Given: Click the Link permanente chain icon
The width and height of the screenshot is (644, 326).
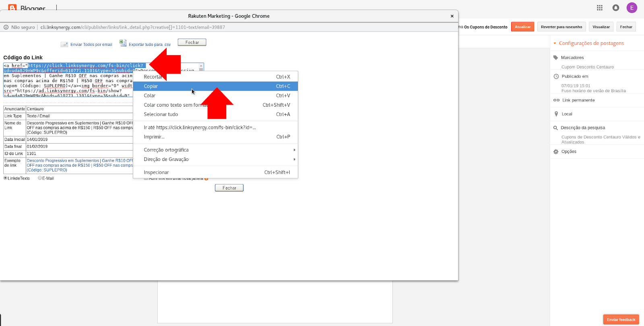Looking at the screenshot, I should (x=556, y=100).
